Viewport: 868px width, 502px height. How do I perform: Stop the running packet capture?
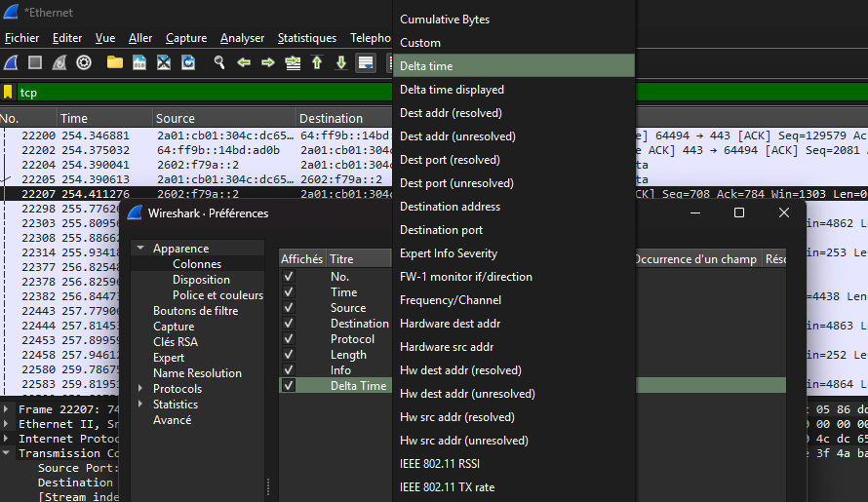35,62
